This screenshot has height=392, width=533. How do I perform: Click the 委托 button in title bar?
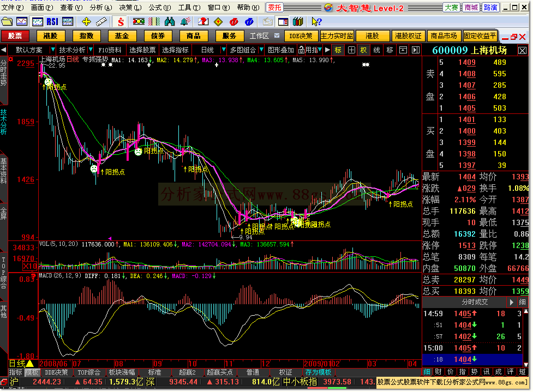(x=274, y=8)
